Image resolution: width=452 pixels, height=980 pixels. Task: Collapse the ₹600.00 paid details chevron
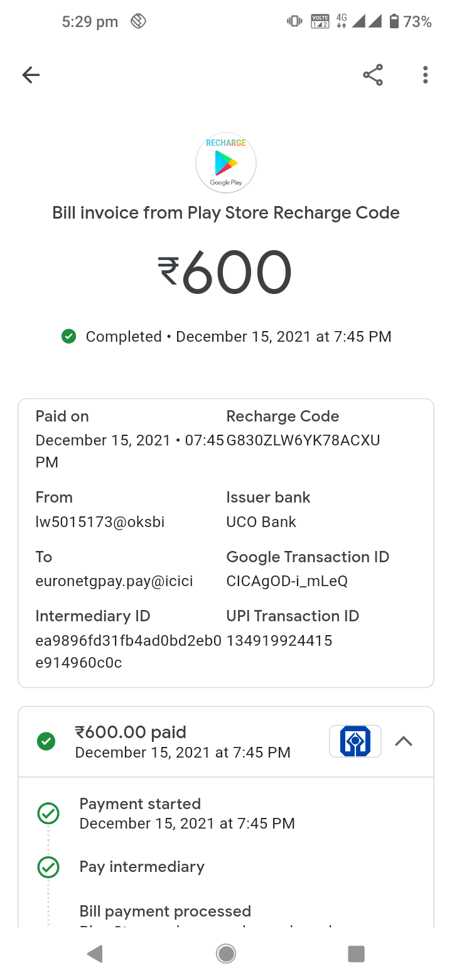pos(404,741)
